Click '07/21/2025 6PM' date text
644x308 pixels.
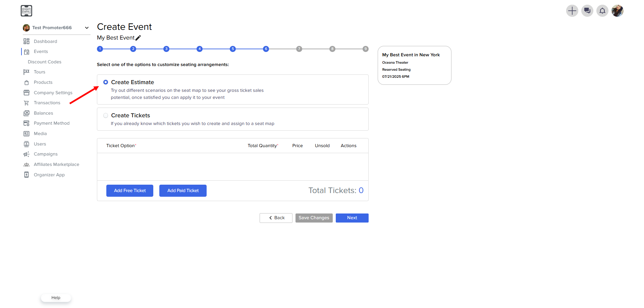395,77
